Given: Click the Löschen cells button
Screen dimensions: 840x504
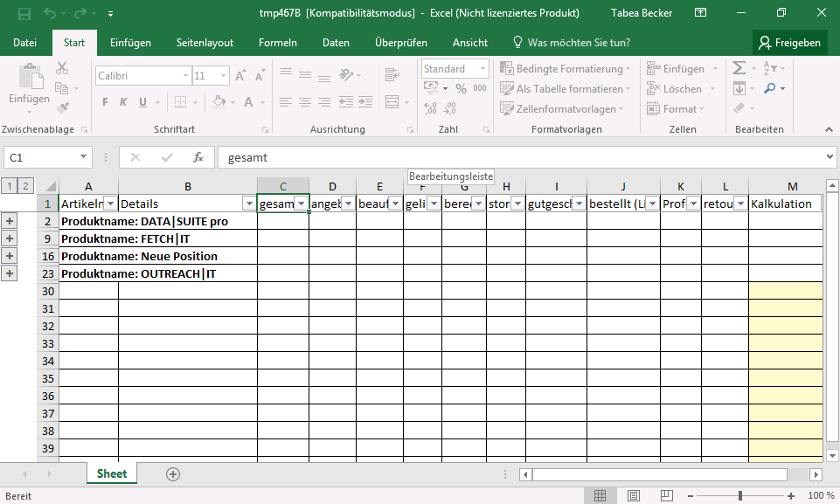Looking at the screenshot, I should pos(681,88).
